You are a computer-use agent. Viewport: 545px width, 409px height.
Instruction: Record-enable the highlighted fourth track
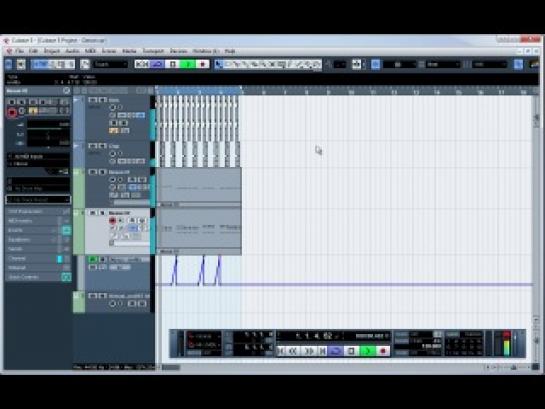(x=112, y=220)
